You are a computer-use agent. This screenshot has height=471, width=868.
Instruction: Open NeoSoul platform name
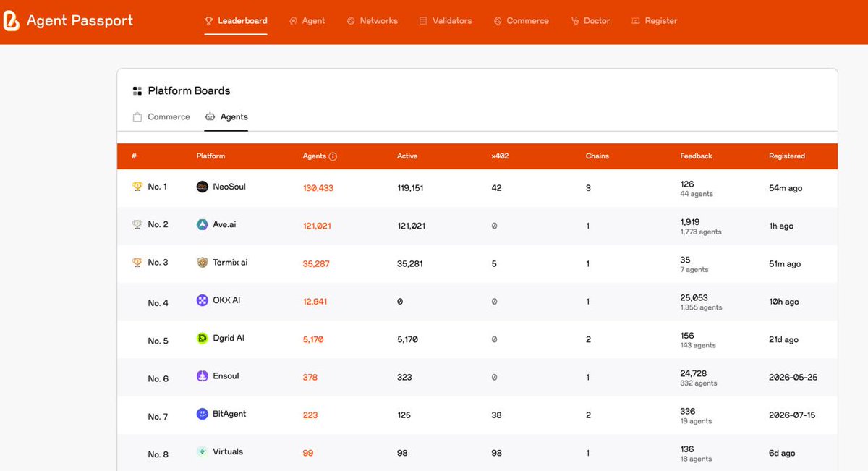point(229,187)
